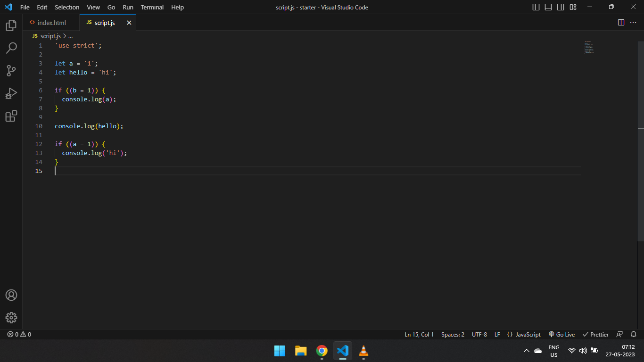Screen dimensions: 644x362
Task: Click the Ln 15, Col 1 indicator
Action: [x=419, y=334]
